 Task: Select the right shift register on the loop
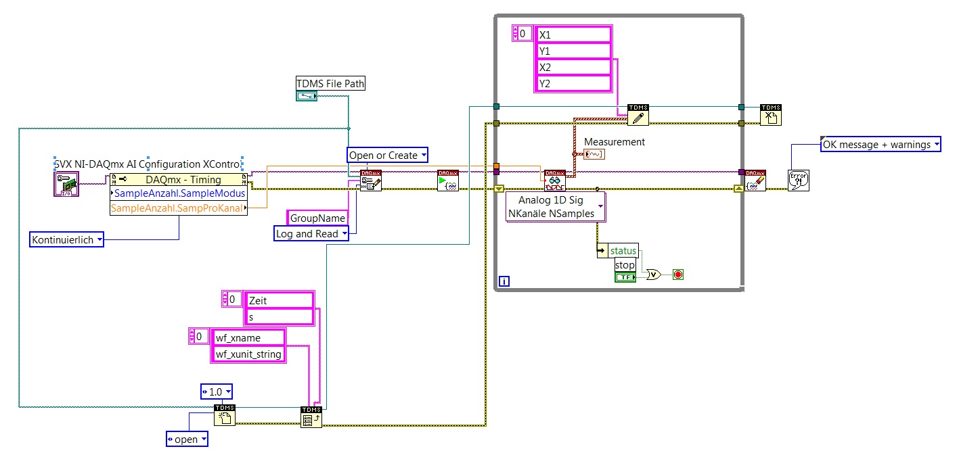(x=739, y=189)
